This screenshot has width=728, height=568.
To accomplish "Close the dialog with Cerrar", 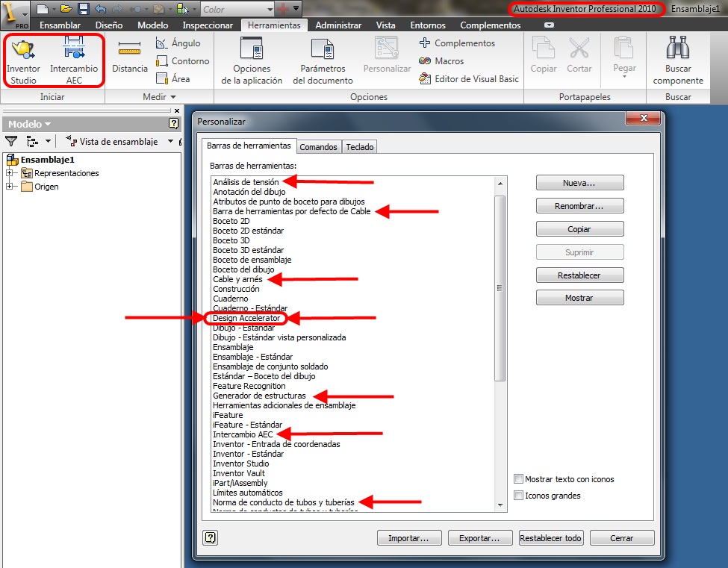I will point(622,538).
